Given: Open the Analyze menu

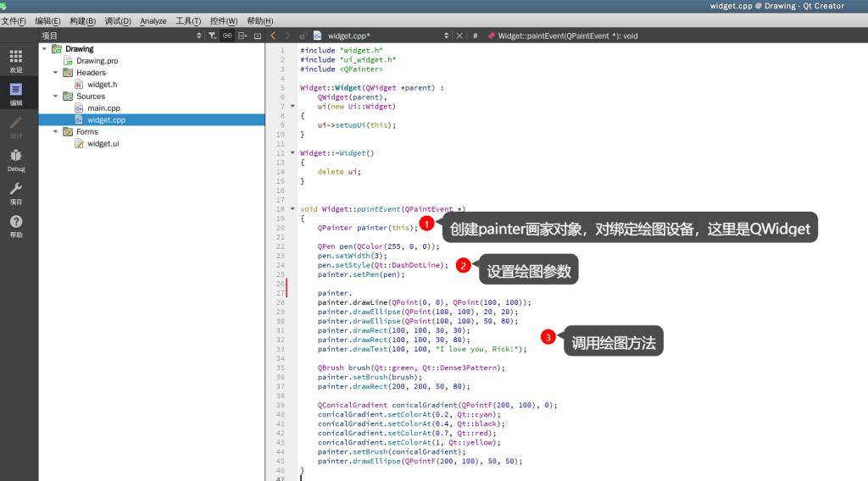Looking at the screenshot, I should point(153,20).
